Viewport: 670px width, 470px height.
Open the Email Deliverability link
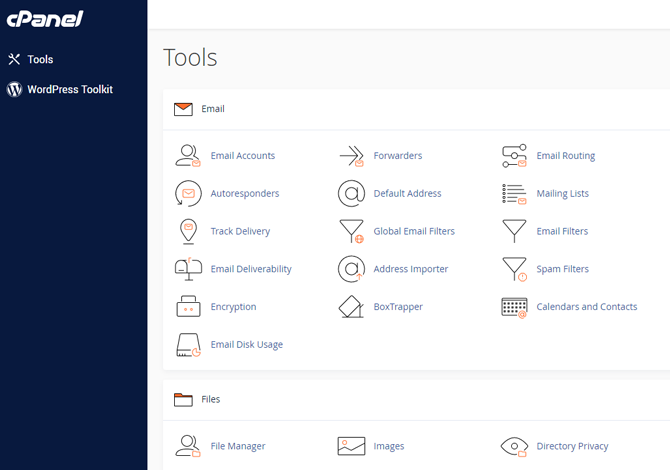[x=251, y=269]
